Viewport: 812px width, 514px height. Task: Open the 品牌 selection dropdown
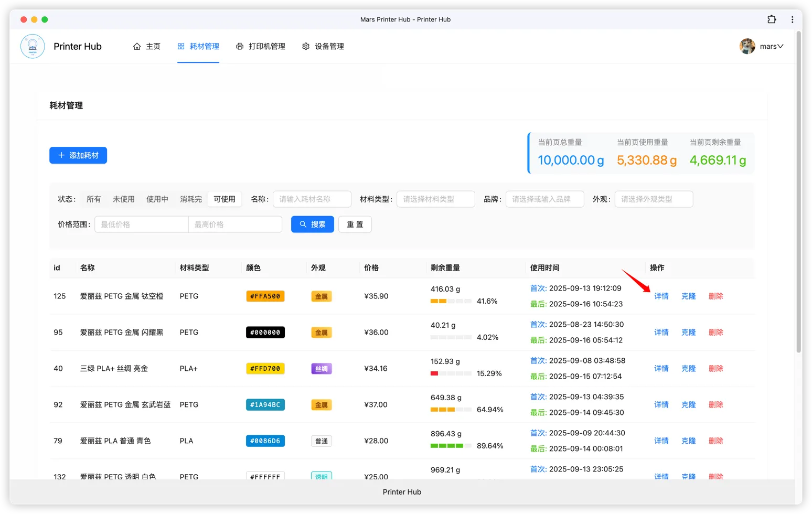point(544,199)
